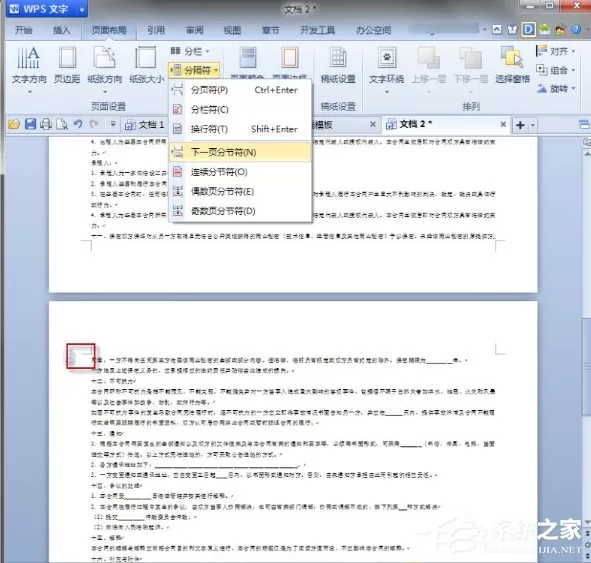Switch to the 插入 ribbon tab
Viewport: 591px width, 563px height.
pyautogui.click(x=61, y=30)
